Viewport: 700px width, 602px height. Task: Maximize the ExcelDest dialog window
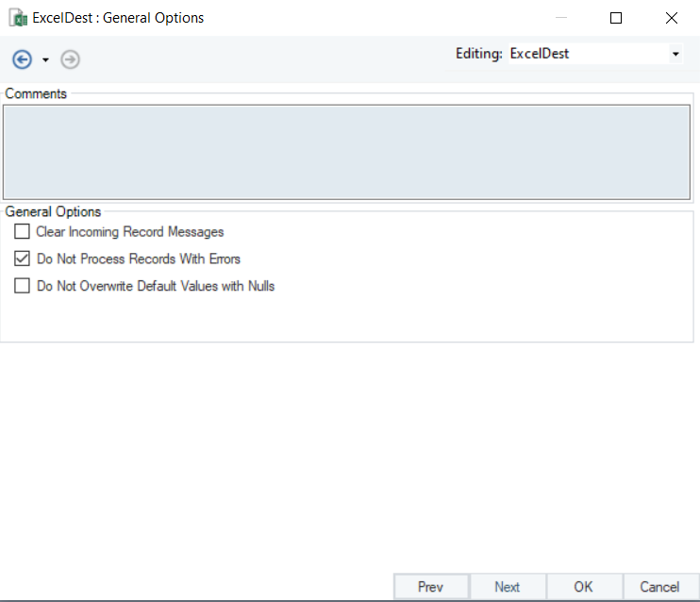616,18
